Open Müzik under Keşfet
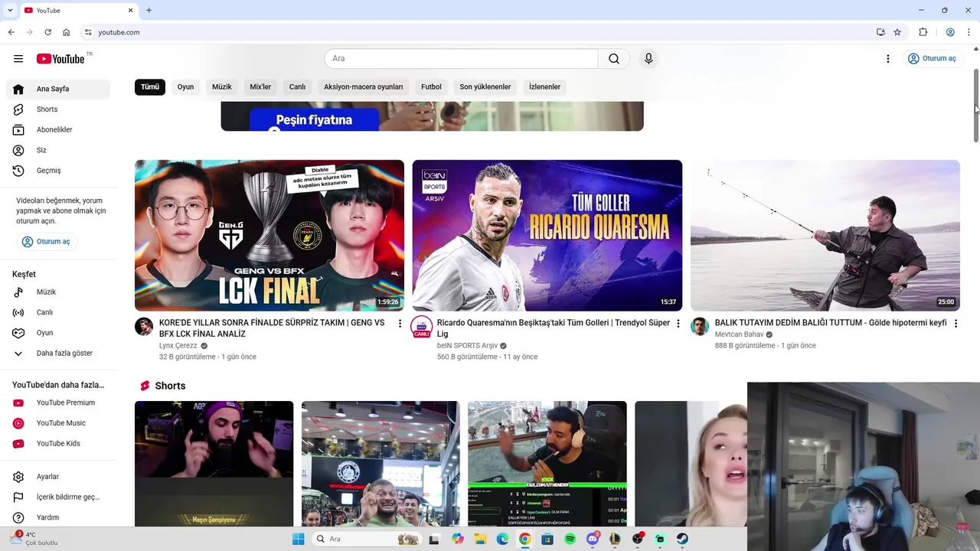Viewport: 980px width, 551px height. pos(58,292)
